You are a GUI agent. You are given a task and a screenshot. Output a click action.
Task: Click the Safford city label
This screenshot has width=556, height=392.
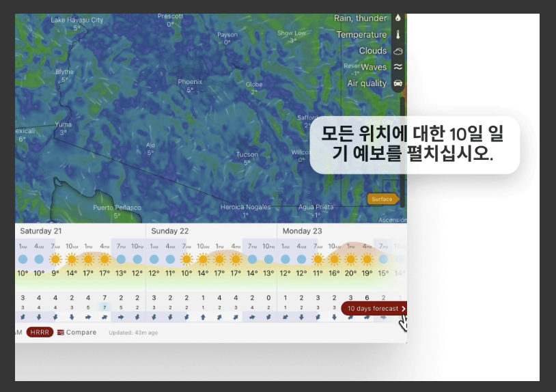click(307, 117)
